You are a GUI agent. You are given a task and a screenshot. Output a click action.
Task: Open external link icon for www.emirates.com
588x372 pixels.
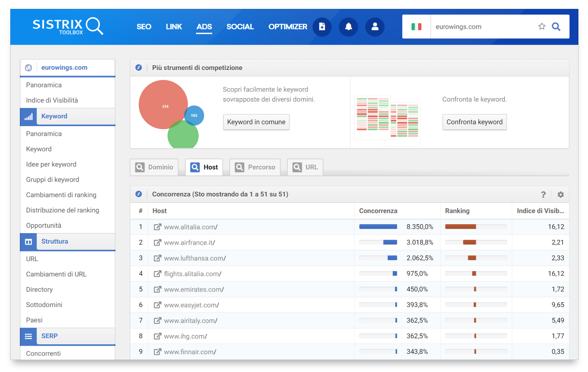click(x=157, y=289)
